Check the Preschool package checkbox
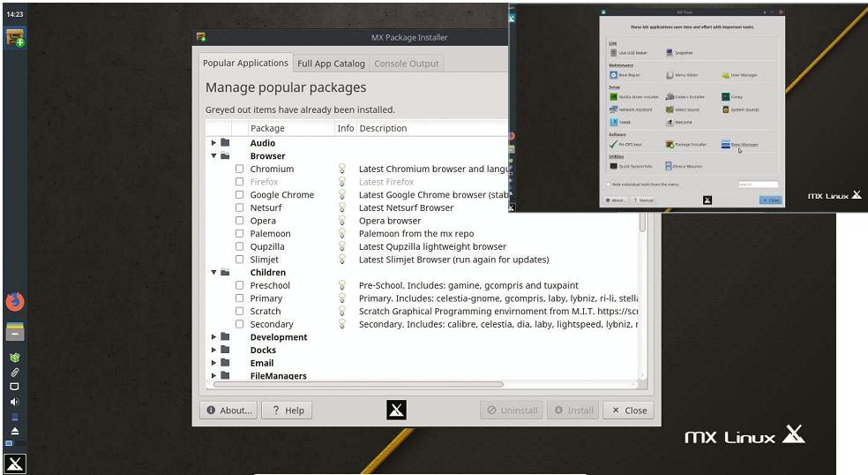This screenshot has width=868, height=475. point(239,285)
